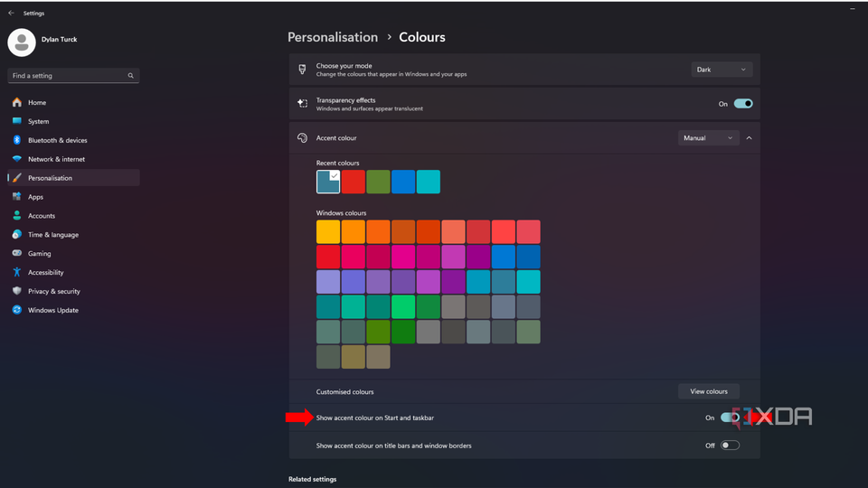Click the Network & internet wifi icon
Viewport: 868px width, 488px height.
(x=16, y=159)
